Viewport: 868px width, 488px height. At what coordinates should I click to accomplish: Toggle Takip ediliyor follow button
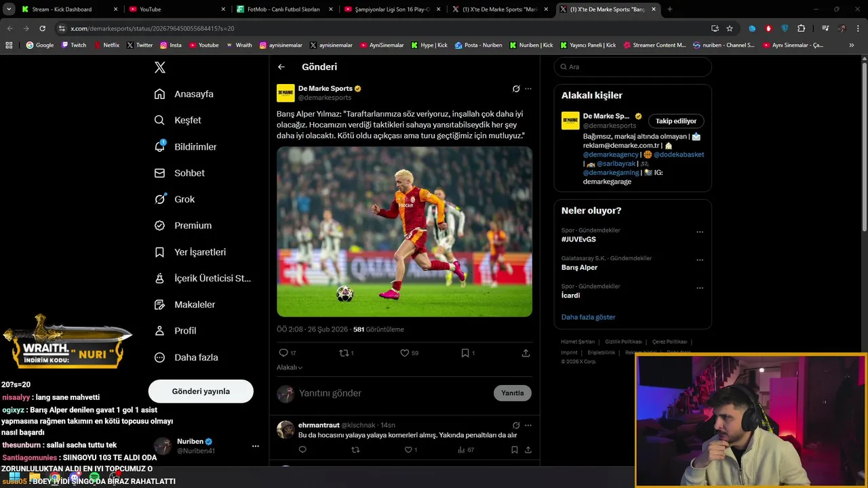click(x=676, y=121)
